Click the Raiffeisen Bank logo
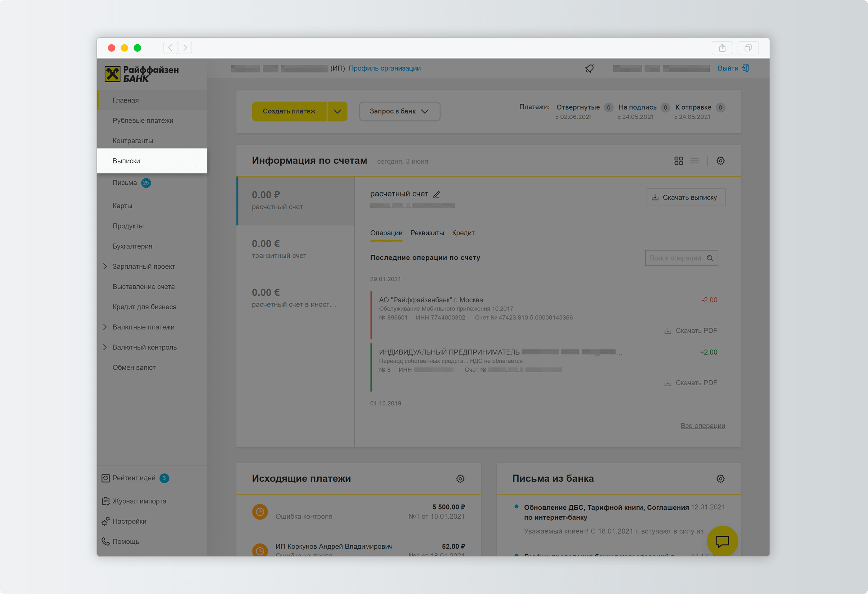 pos(141,74)
